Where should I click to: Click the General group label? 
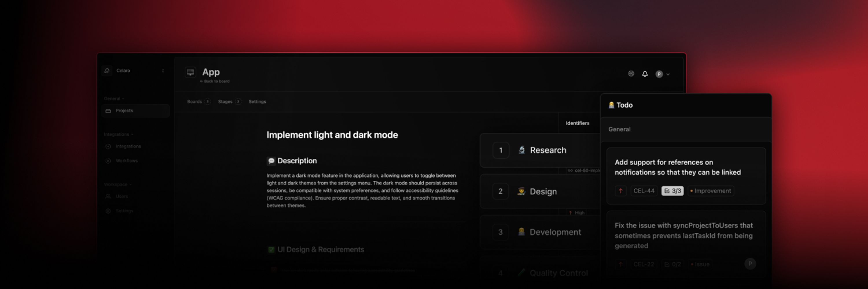[x=619, y=129]
